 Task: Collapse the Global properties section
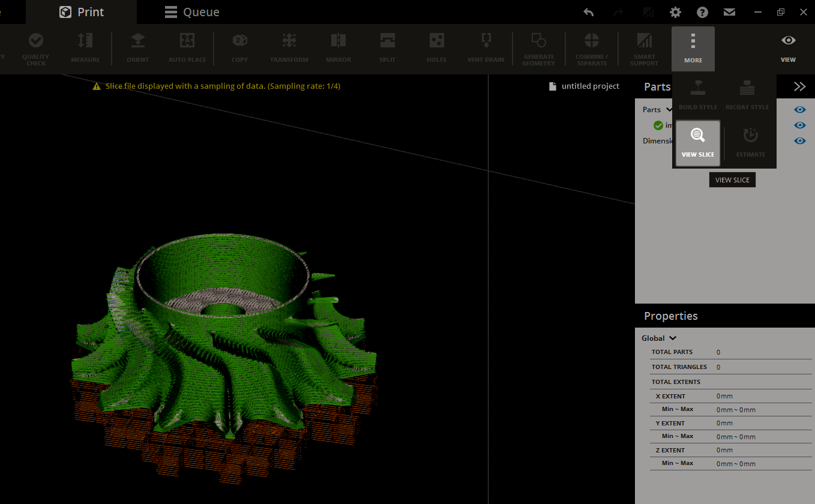[672, 338]
